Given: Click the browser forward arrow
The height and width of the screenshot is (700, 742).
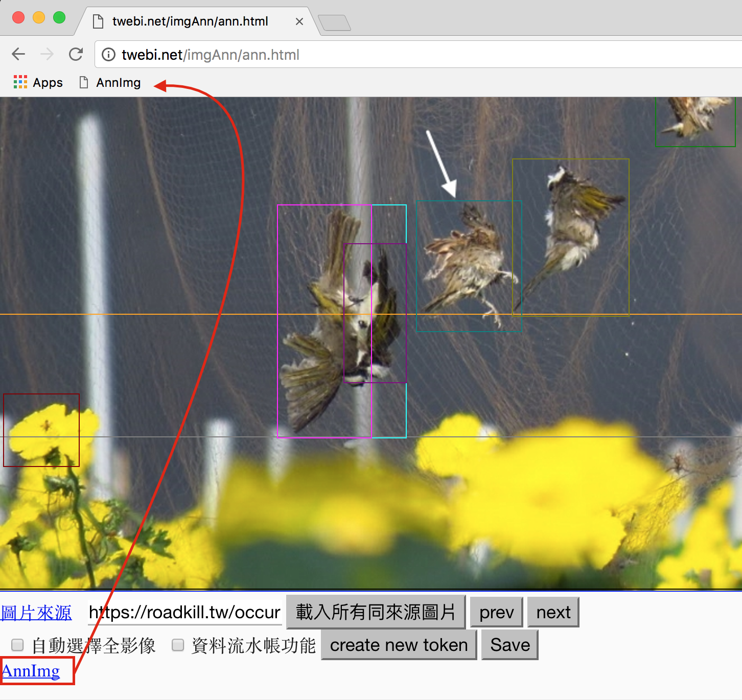Looking at the screenshot, I should (47, 54).
